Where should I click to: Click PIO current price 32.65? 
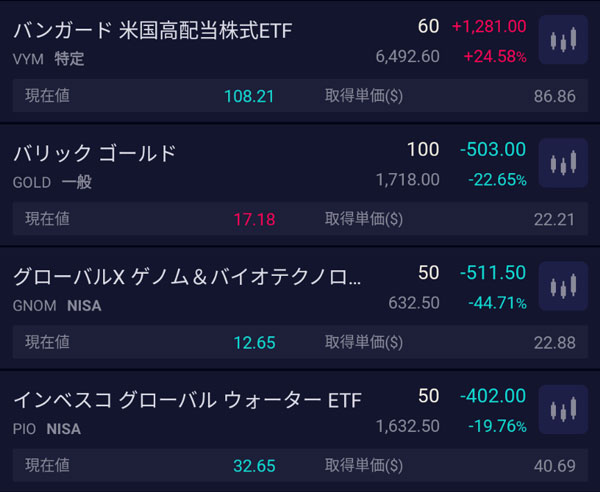tap(254, 465)
